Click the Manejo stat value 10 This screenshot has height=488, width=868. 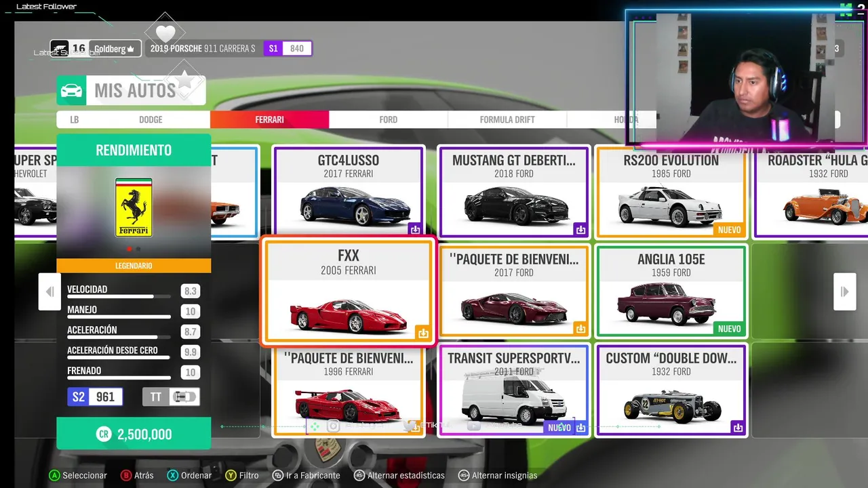tap(191, 312)
